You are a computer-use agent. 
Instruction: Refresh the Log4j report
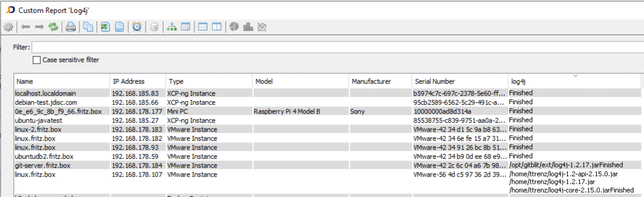coord(53,27)
